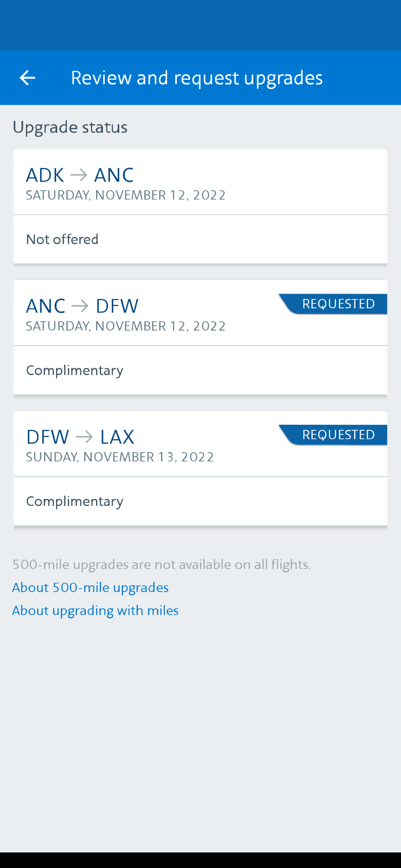Click the arrow between DFW and LAX

tap(84, 437)
